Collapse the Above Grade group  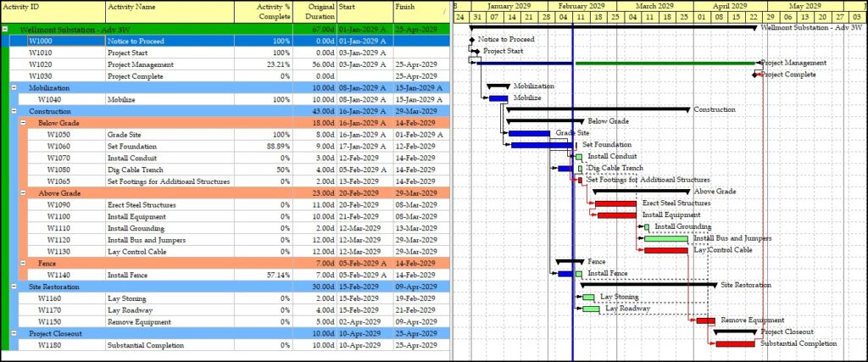(x=24, y=193)
